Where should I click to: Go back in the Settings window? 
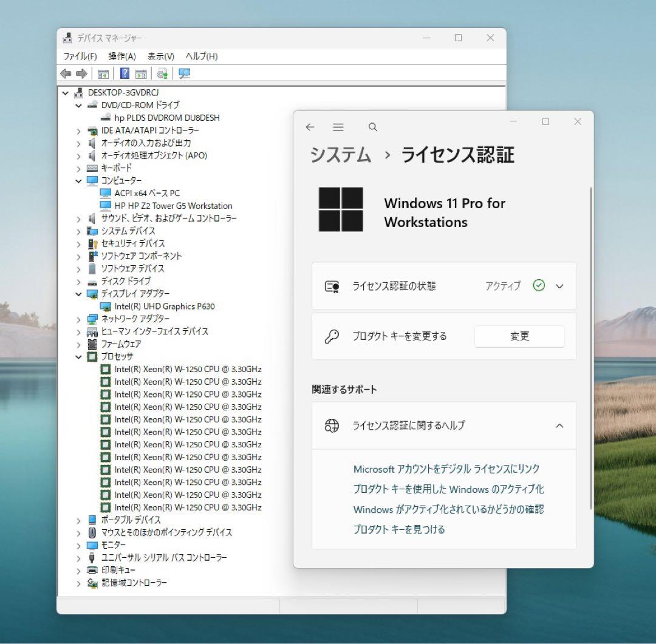tap(310, 127)
